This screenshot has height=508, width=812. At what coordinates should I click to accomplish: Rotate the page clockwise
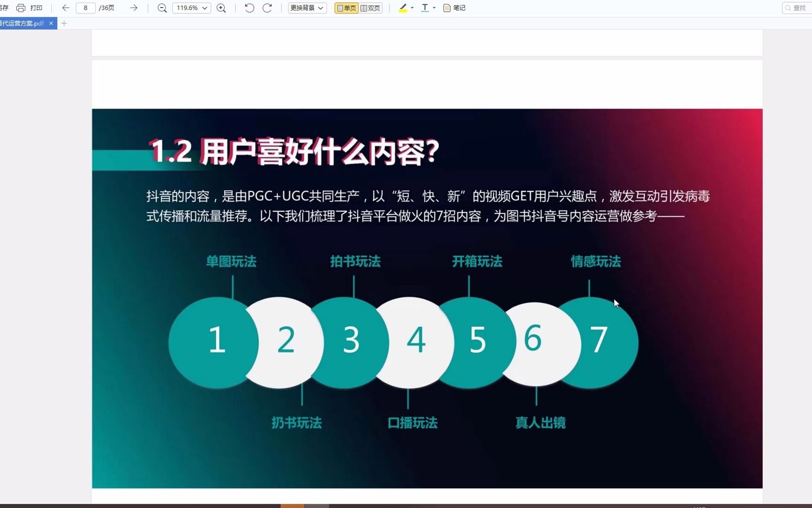pyautogui.click(x=267, y=8)
